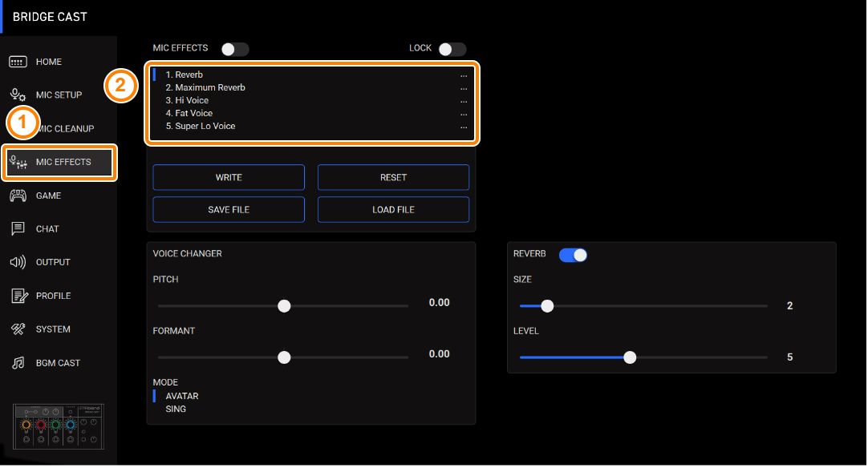Go to SYSTEM settings page

(x=53, y=329)
